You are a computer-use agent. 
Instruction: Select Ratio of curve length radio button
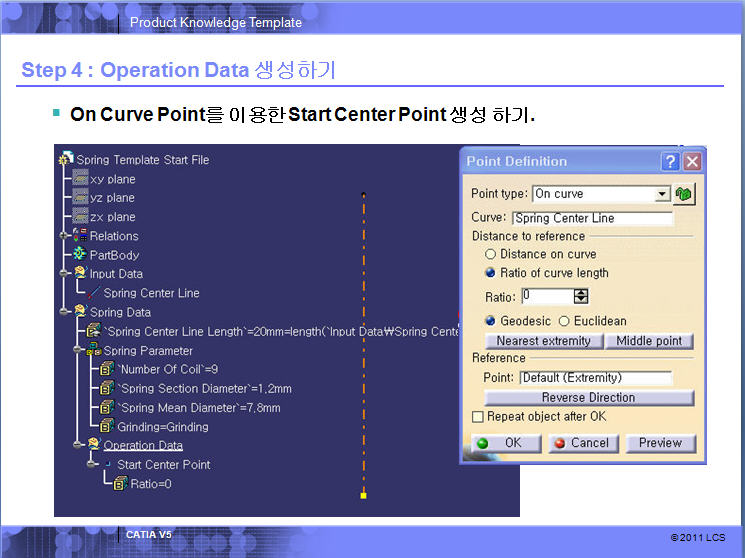point(490,273)
